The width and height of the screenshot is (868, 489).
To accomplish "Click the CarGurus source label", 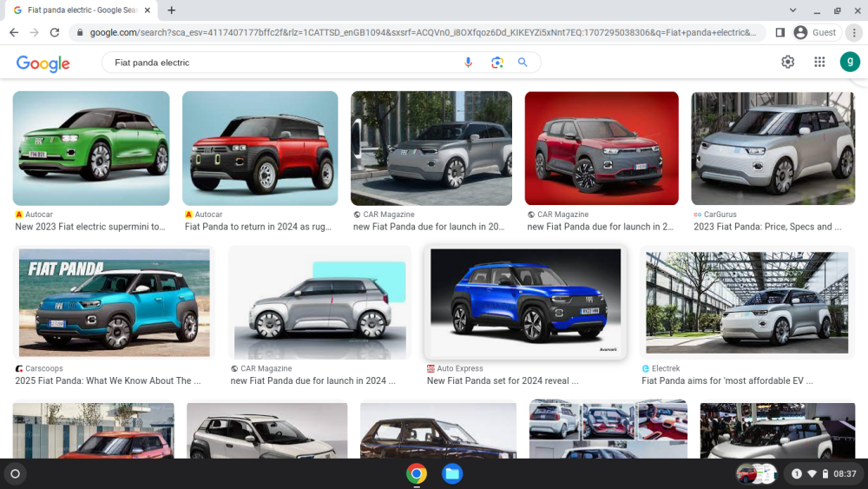I will point(720,215).
